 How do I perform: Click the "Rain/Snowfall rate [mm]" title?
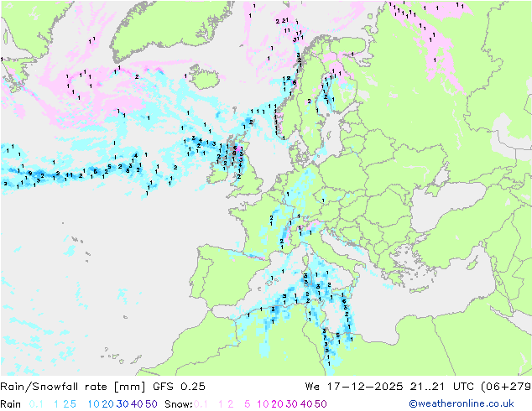[x=73, y=387]
